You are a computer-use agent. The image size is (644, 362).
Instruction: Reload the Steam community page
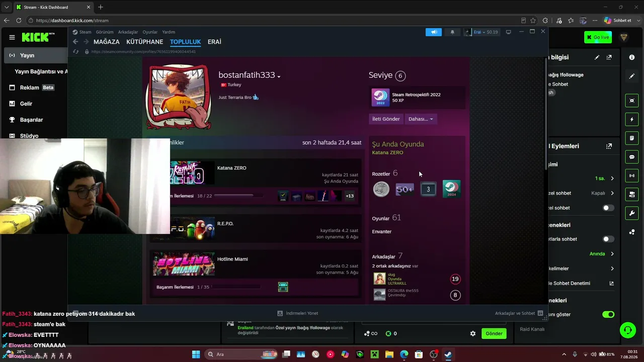coord(76,51)
